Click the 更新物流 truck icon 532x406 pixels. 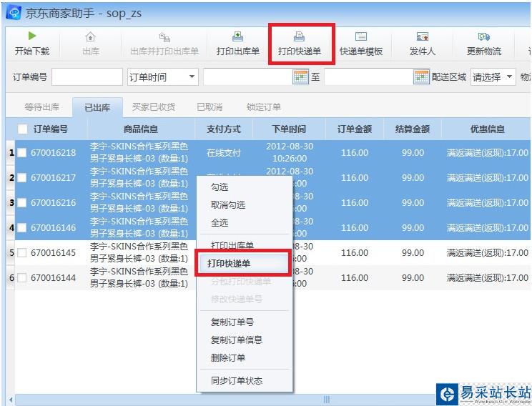pos(484,36)
